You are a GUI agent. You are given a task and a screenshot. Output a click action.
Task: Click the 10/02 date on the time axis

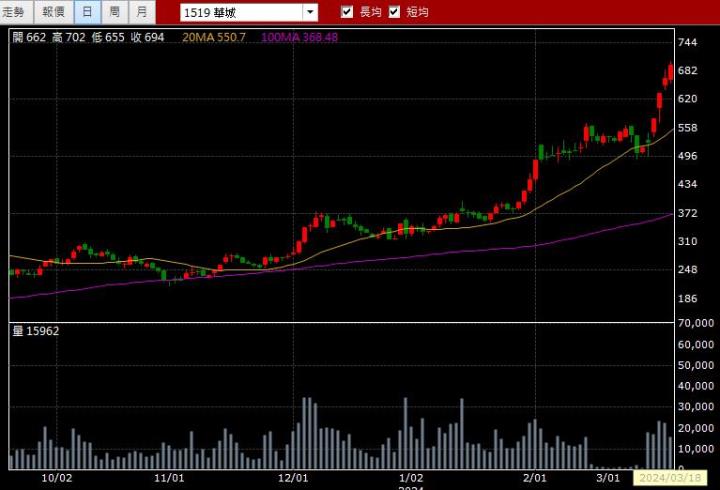58,478
